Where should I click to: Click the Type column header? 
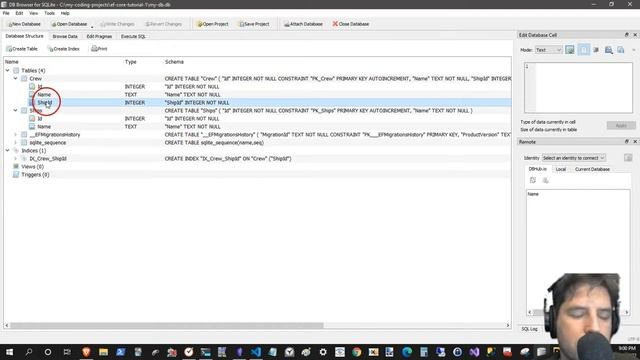pos(131,62)
